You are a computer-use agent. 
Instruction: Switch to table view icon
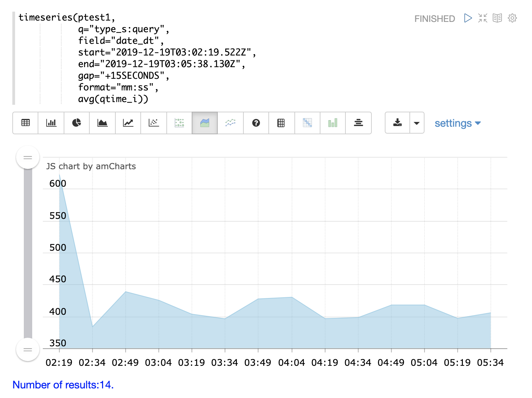tap(26, 123)
